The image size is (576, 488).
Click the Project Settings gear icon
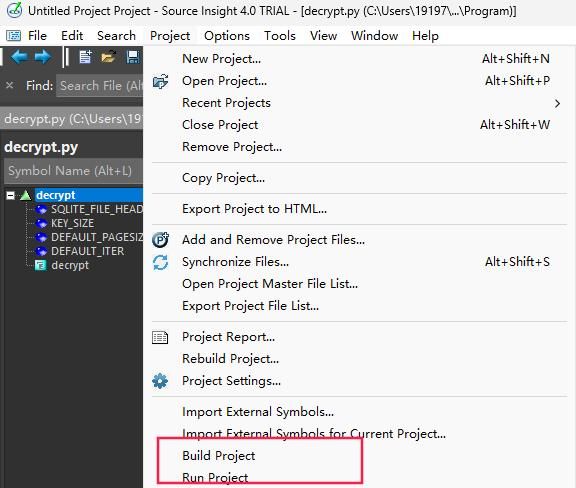pos(160,381)
